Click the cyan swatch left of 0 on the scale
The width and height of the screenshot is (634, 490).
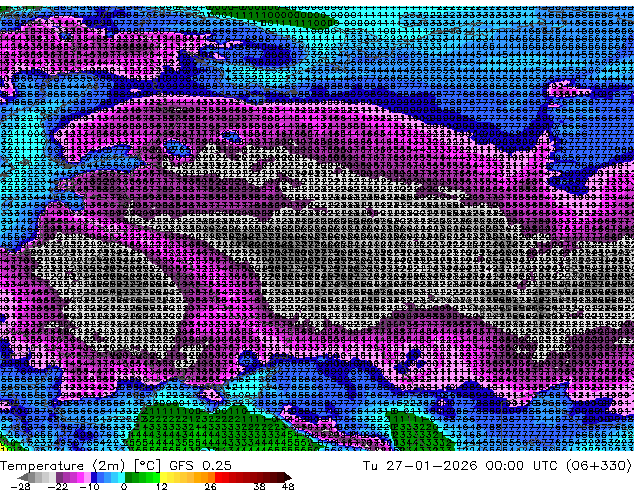tap(121, 477)
